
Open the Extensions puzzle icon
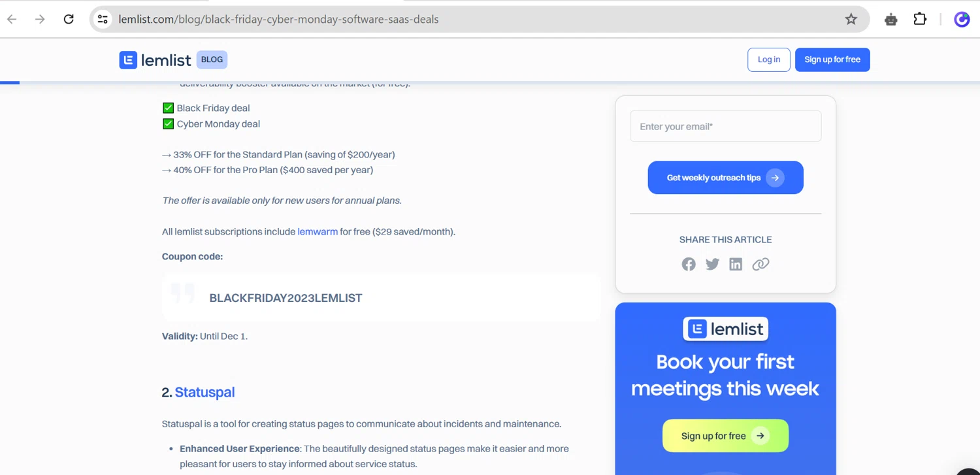pyautogui.click(x=920, y=19)
